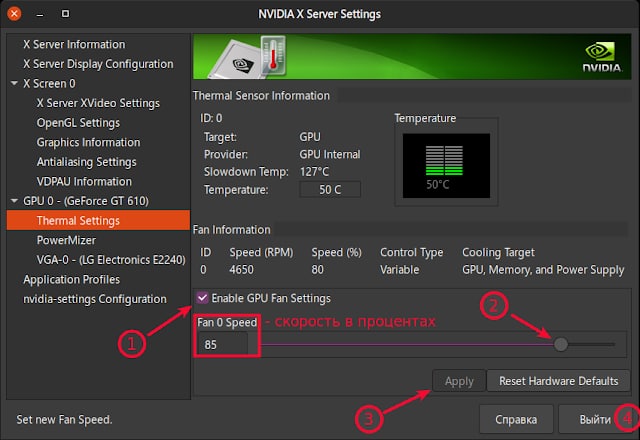Click the Fan 0 Speed input field
This screenshot has height=440, width=640.
(x=222, y=344)
